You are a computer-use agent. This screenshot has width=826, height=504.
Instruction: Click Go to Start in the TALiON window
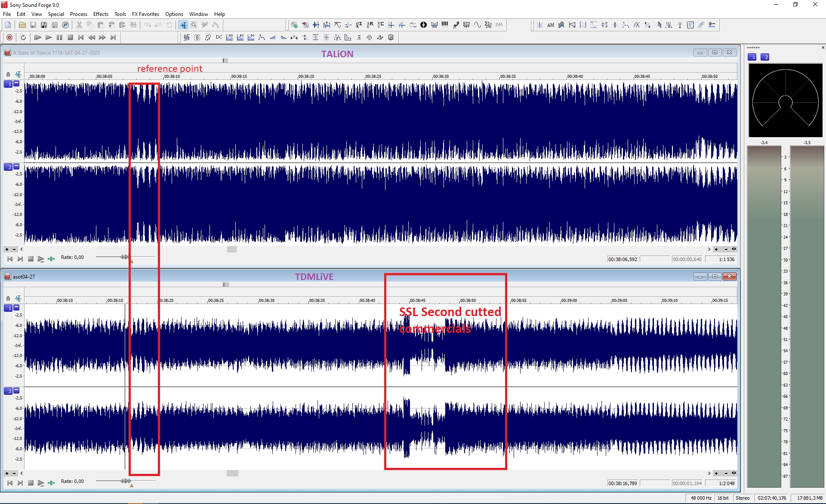point(10,259)
